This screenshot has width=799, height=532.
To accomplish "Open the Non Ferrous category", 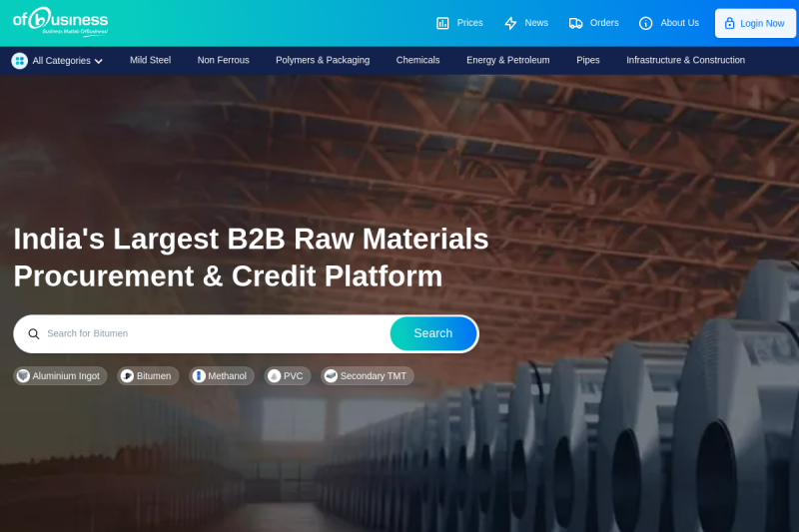I will 223,60.
